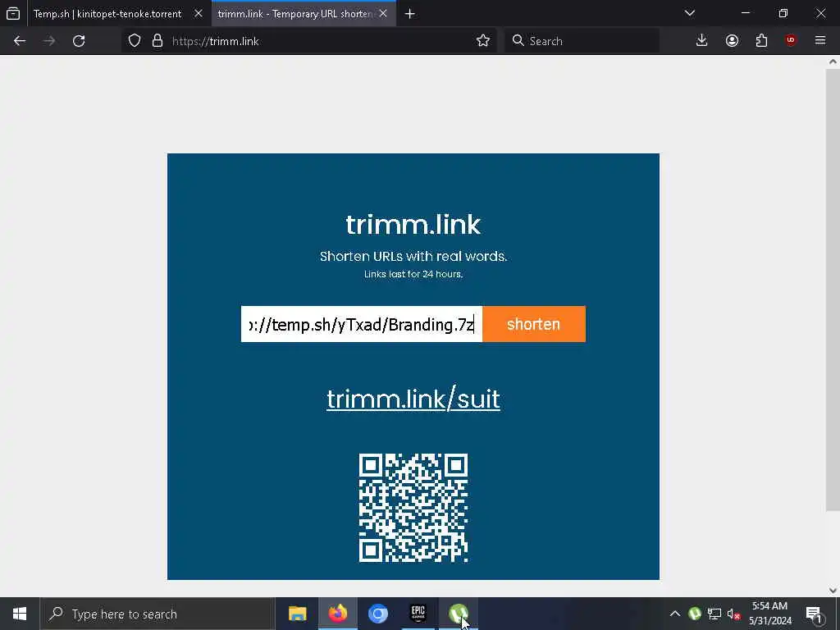
Task: Launch Epic Games from the taskbar
Action: point(418,614)
